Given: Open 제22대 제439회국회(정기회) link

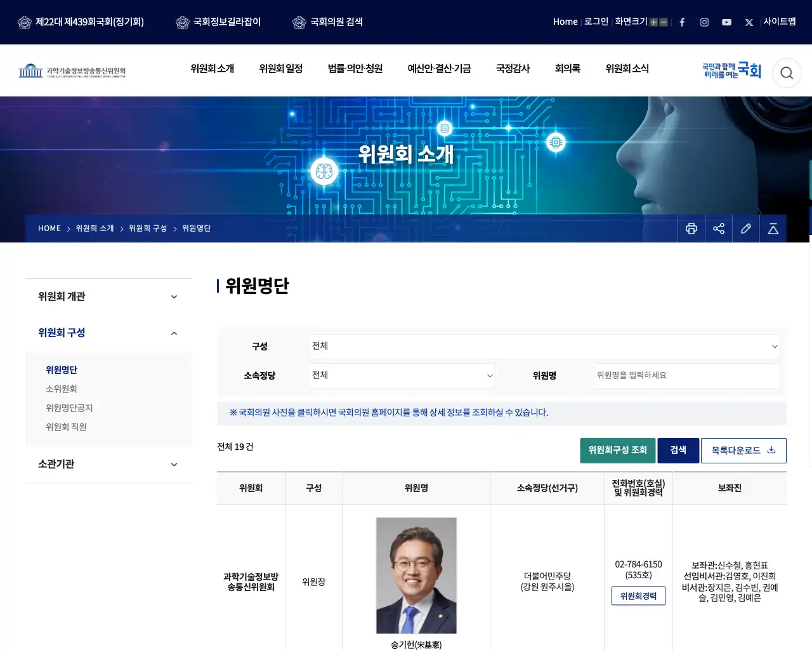Looking at the screenshot, I should [x=81, y=22].
